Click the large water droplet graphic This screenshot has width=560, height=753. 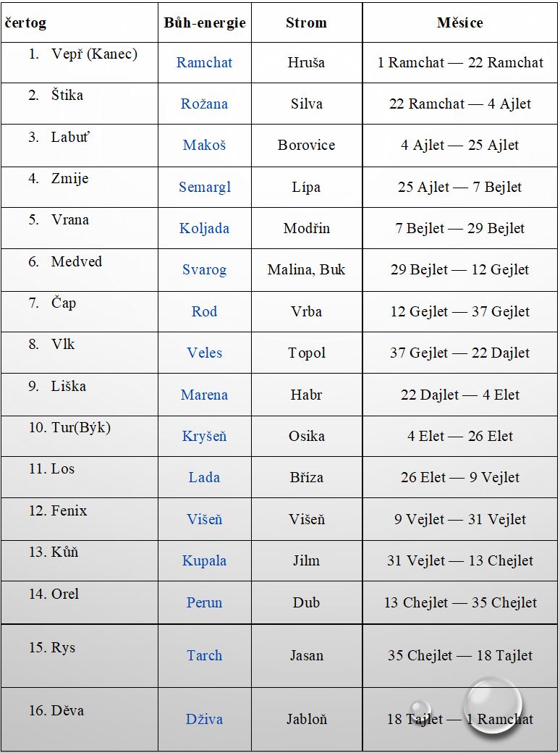point(492,704)
